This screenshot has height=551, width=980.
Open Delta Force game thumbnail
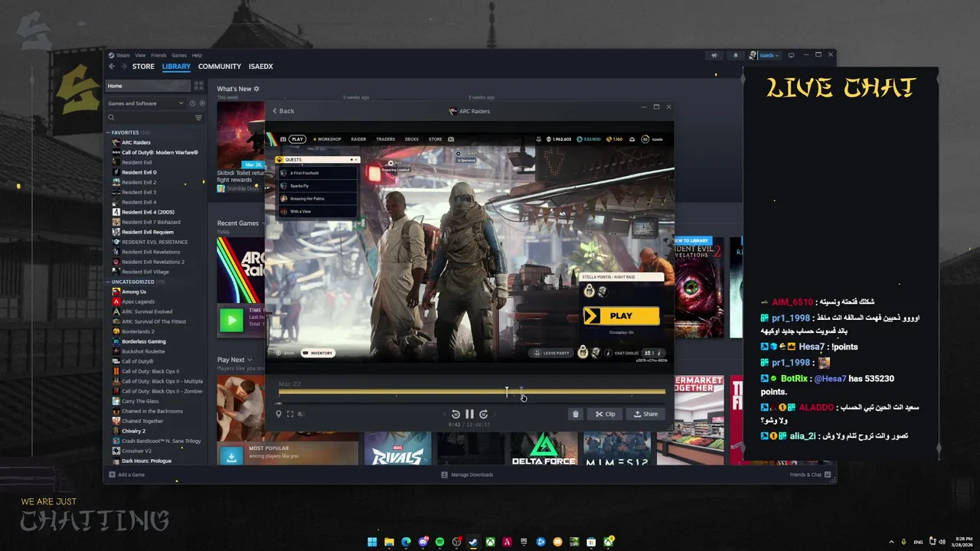coord(544,448)
